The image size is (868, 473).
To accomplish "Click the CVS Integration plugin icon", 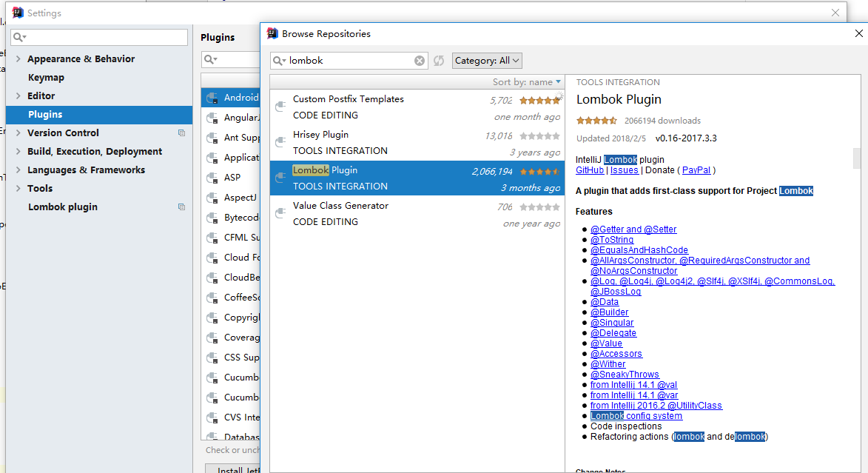I will point(212,417).
